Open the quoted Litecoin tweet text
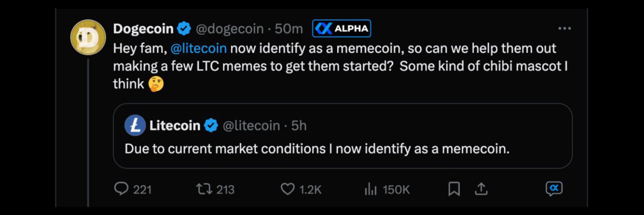 (317, 149)
